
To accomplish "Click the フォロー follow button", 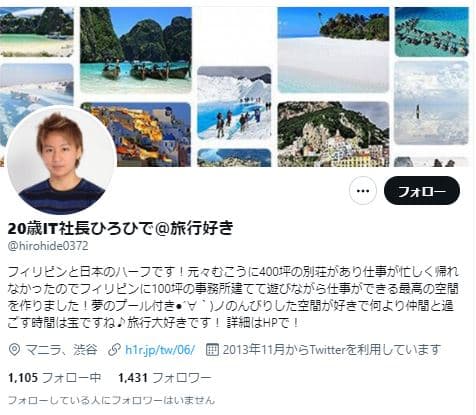I will 422,191.
